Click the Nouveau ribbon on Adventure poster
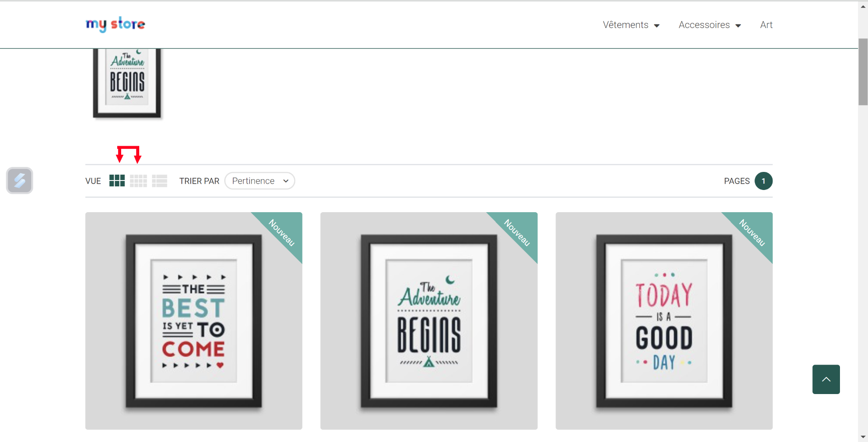This screenshot has height=442, width=868. (517, 233)
